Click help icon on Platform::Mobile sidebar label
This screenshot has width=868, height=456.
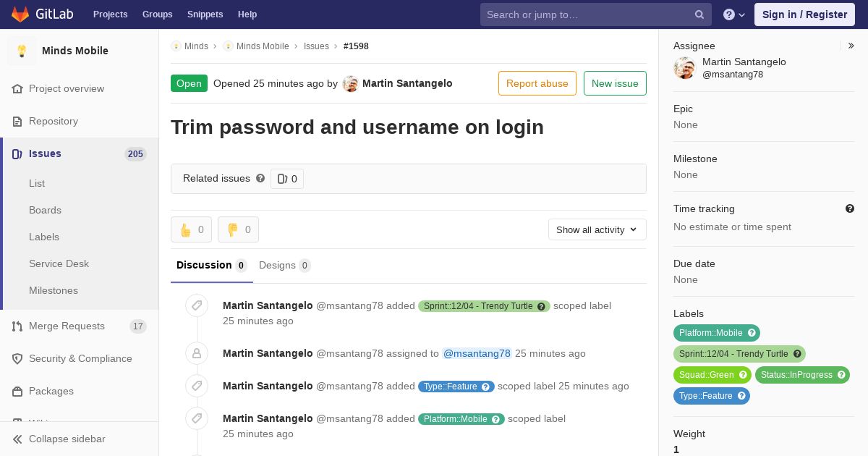click(752, 333)
